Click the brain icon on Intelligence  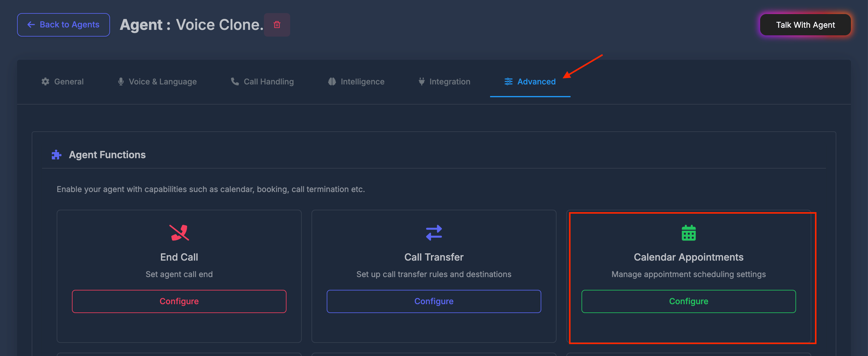pyautogui.click(x=332, y=82)
